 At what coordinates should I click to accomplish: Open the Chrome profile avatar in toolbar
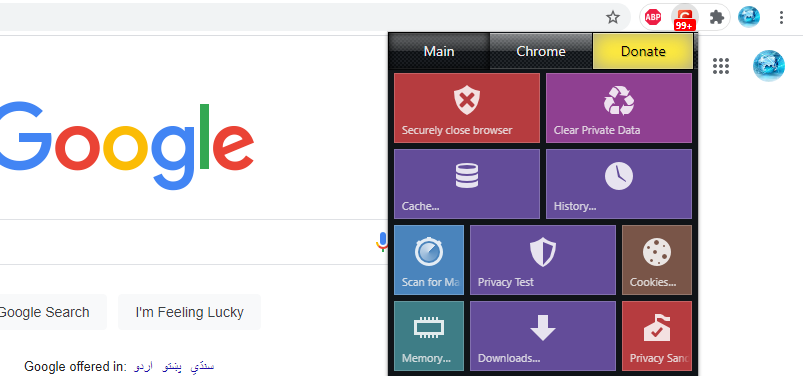(748, 17)
